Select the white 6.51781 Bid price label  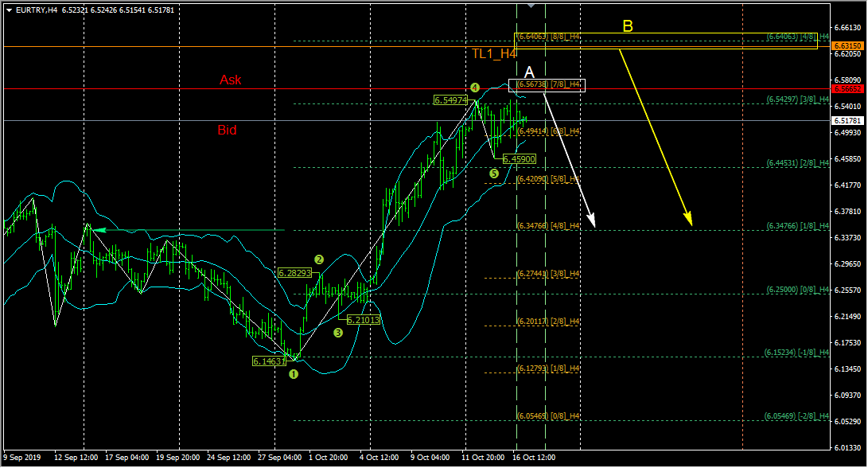[x=847, y=121]
